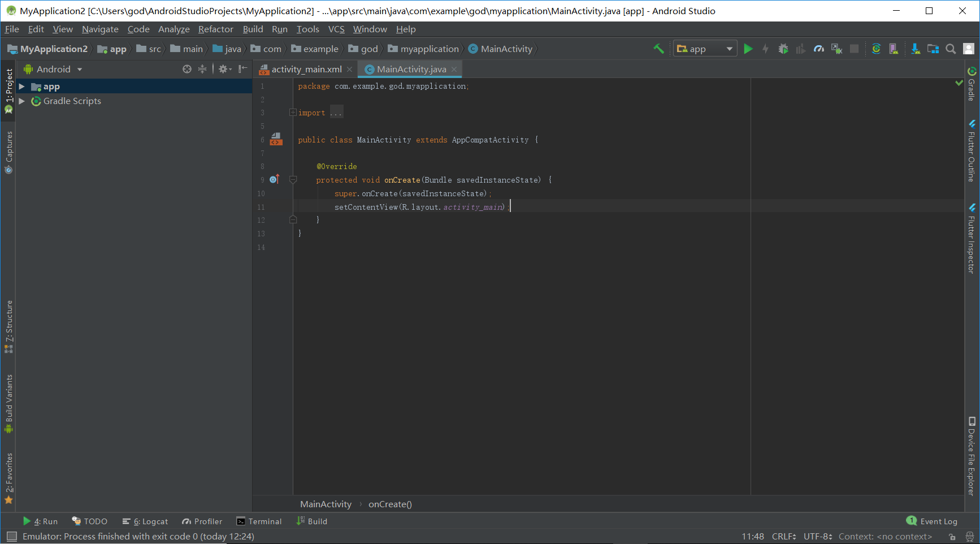Open the Device File Explorer side panel
The image size is (980, 544).
pos(972,456)
